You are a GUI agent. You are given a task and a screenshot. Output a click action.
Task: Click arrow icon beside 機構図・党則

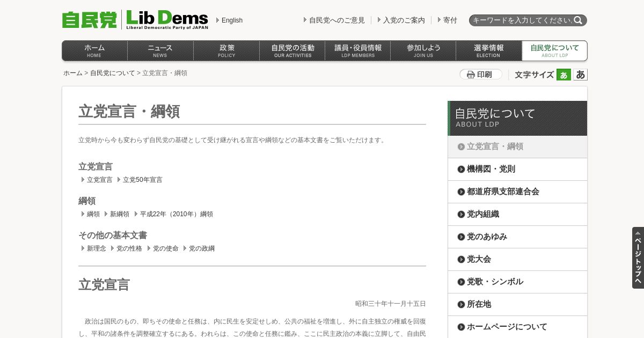pos(461,169)
